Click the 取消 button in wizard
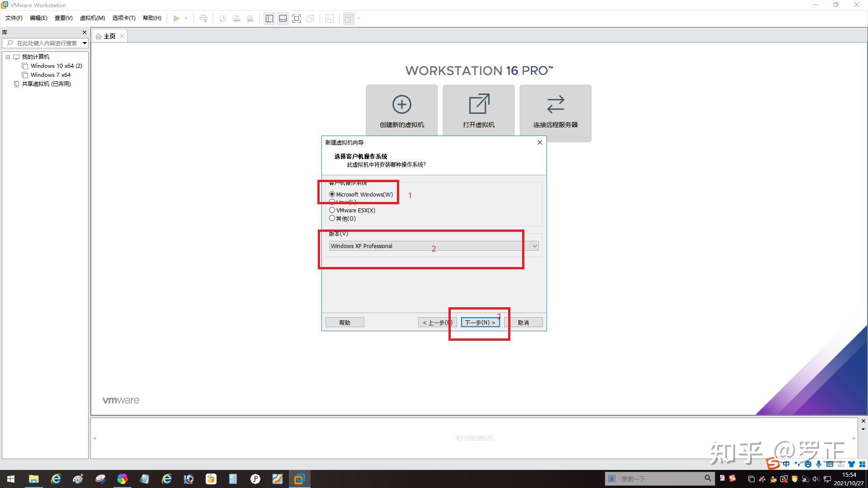The image size is (868, 488). click(x=523, y=323)
